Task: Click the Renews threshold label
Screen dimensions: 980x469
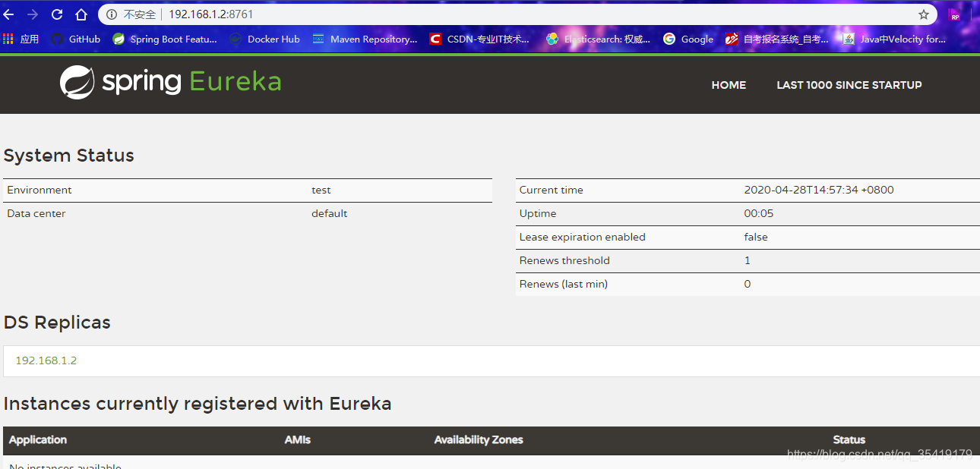Action: click(564, 260)
